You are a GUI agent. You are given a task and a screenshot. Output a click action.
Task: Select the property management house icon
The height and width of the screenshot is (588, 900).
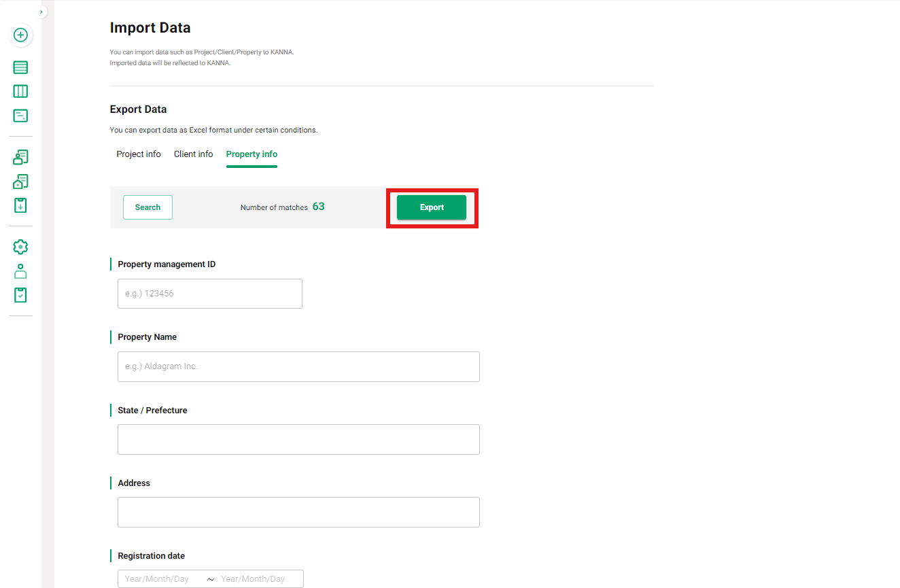(x=20, y=181)
